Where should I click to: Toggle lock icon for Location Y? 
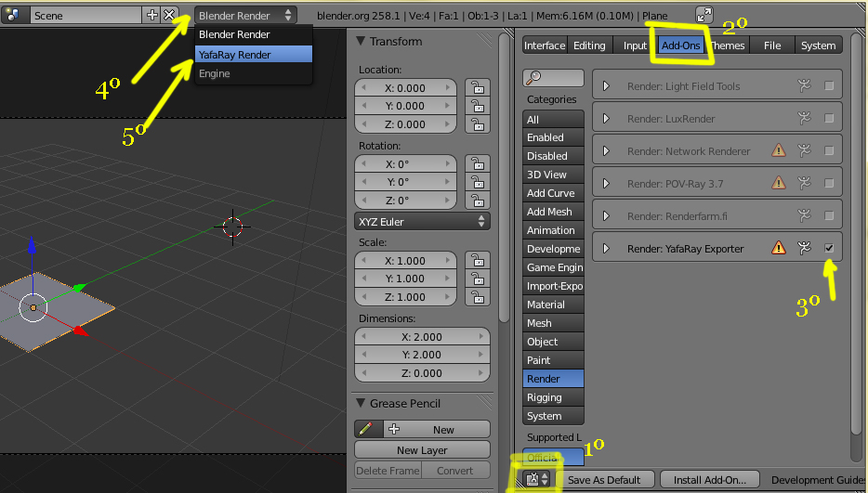477,106
